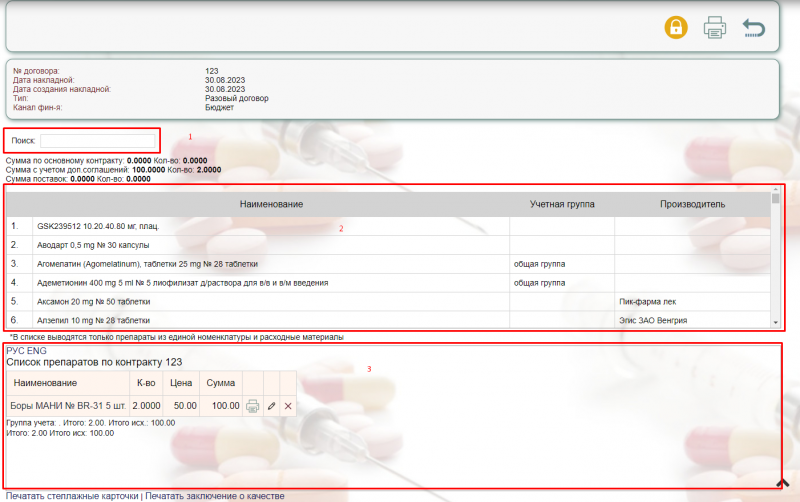Click the Наименование column header in drug list
This screenshot has height=502, width=800.
pyautogui.click(x=271, y=204)
